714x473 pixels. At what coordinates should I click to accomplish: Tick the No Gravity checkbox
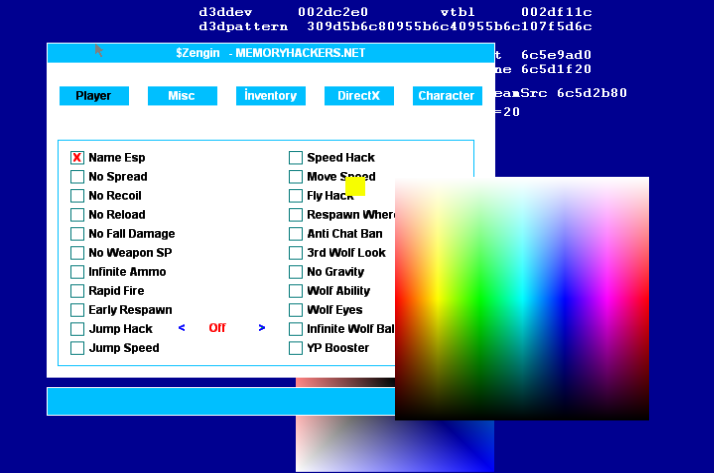pos(296,272)
